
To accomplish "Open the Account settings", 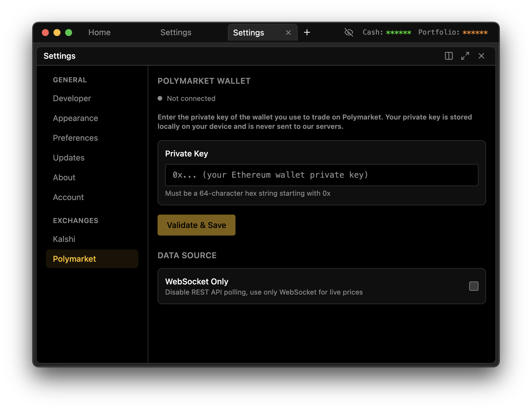I will pos(68,197).
